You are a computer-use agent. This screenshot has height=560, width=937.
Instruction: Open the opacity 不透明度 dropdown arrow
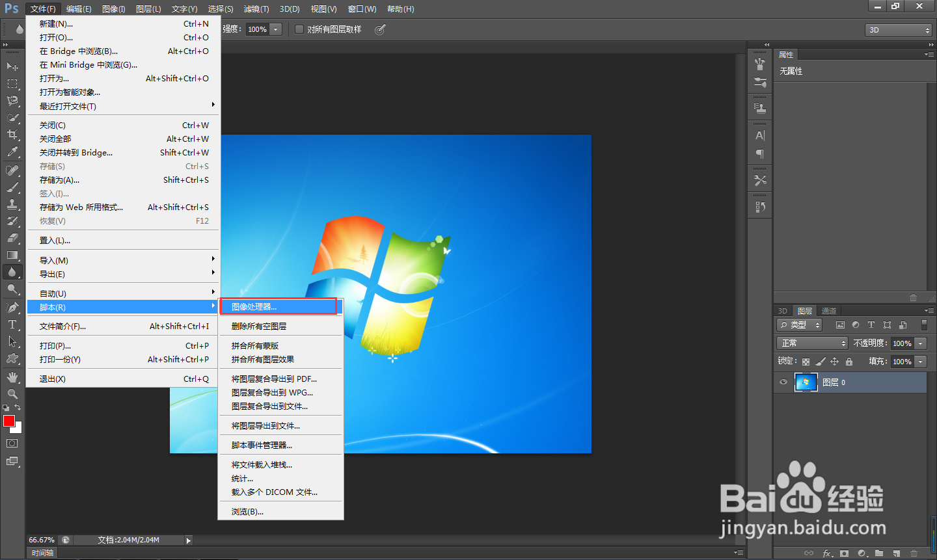coord(920,343)
